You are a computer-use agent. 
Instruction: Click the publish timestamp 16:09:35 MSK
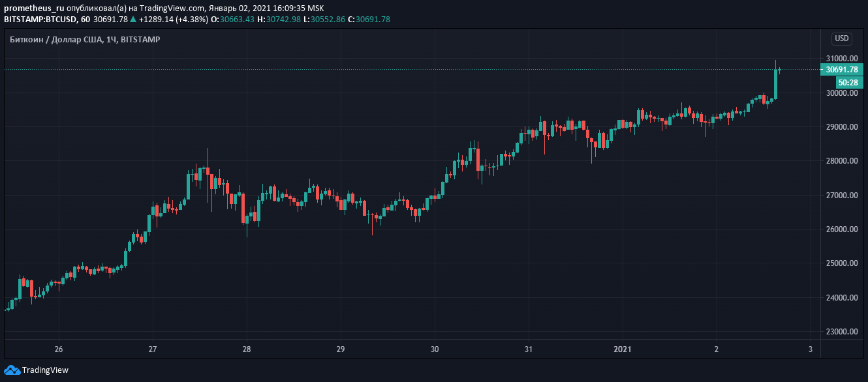click(x=298, y=8)
